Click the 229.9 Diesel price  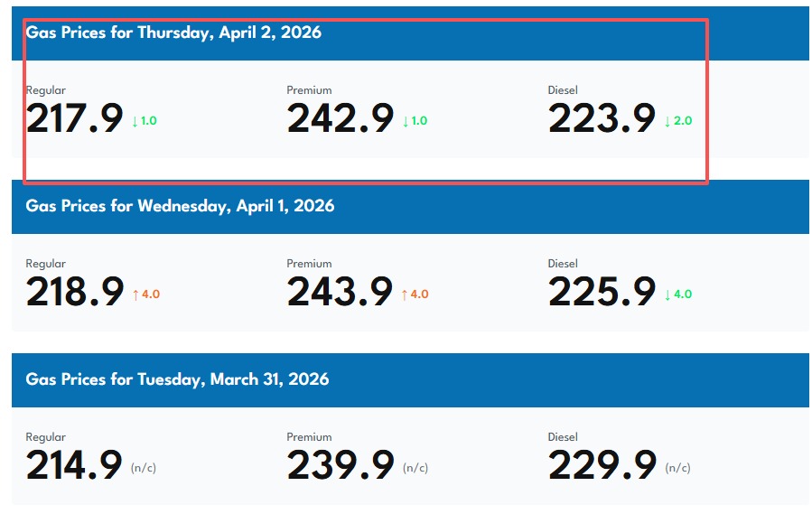pos(602,466)
